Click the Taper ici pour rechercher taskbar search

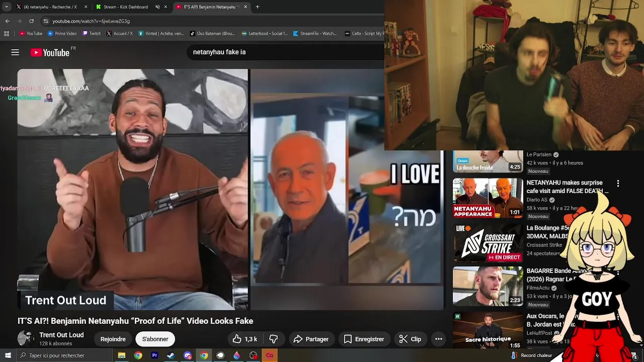(x=64, y=355)
